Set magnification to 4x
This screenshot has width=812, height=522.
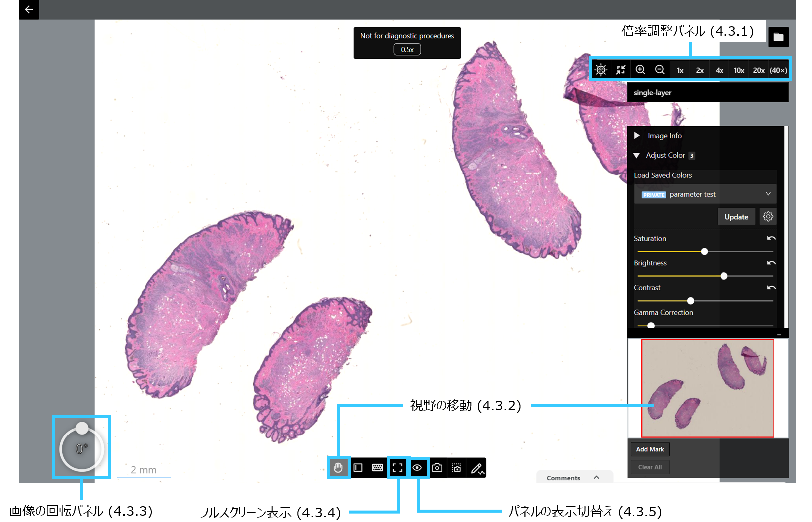719,70
